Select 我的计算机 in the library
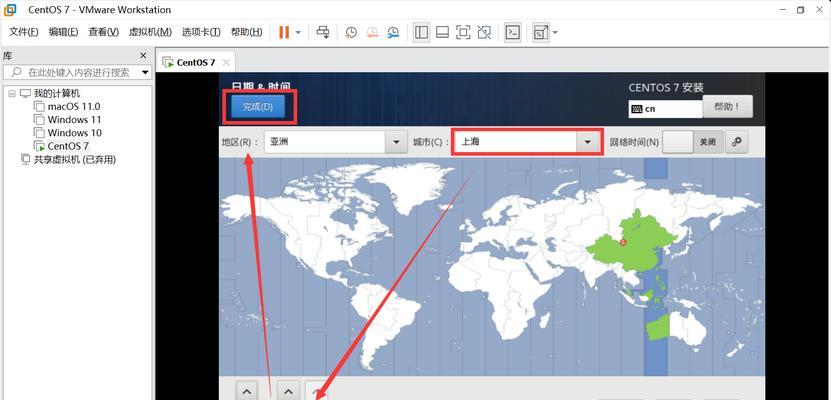The image size is (831, 400). 57,93
